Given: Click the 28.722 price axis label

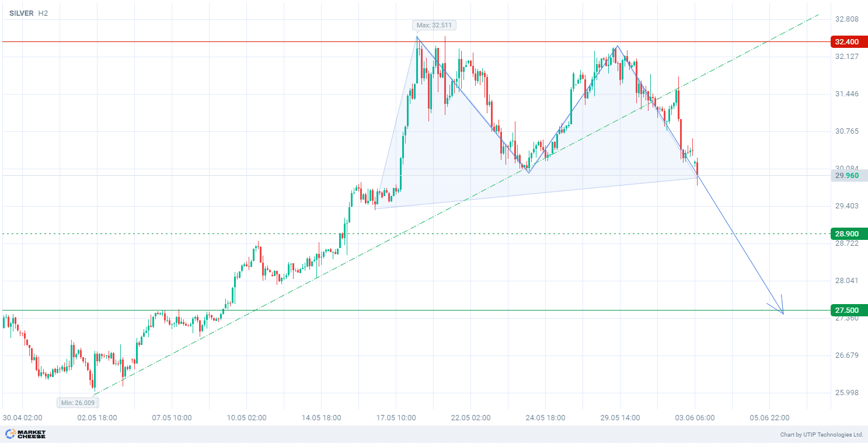Looking at the screenshot, I should [846, 243].
